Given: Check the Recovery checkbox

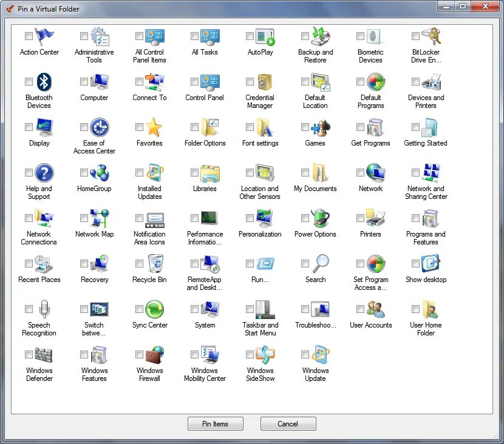Looking at the screenshot, I should click(84, 264).
